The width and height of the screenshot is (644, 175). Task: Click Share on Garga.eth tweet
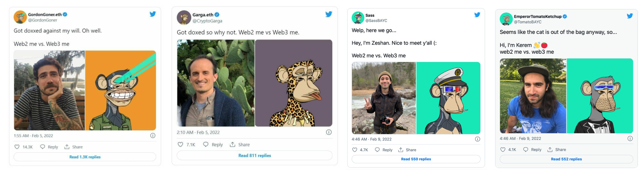click(x=240, y=145)
